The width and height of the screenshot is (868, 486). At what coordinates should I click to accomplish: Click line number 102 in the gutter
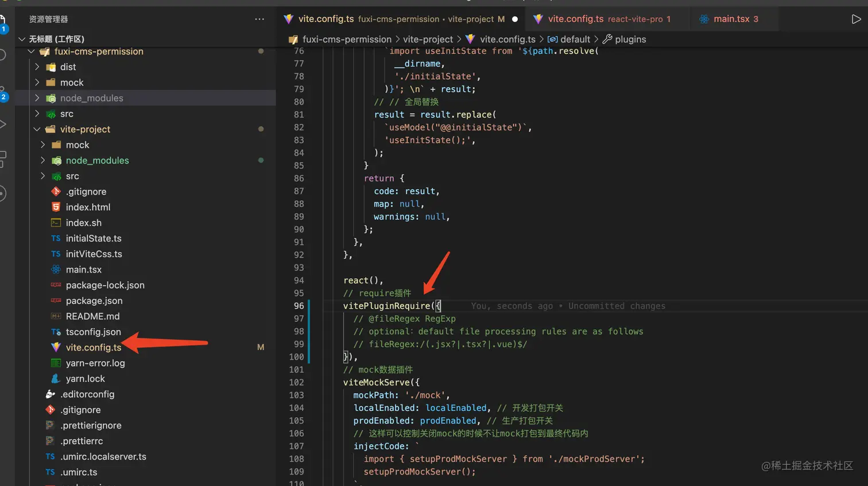(296, 382)
